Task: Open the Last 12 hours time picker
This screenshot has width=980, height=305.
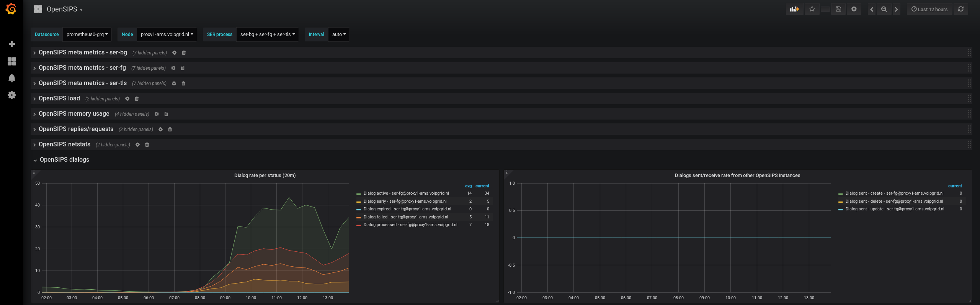Action: point(929,9)
